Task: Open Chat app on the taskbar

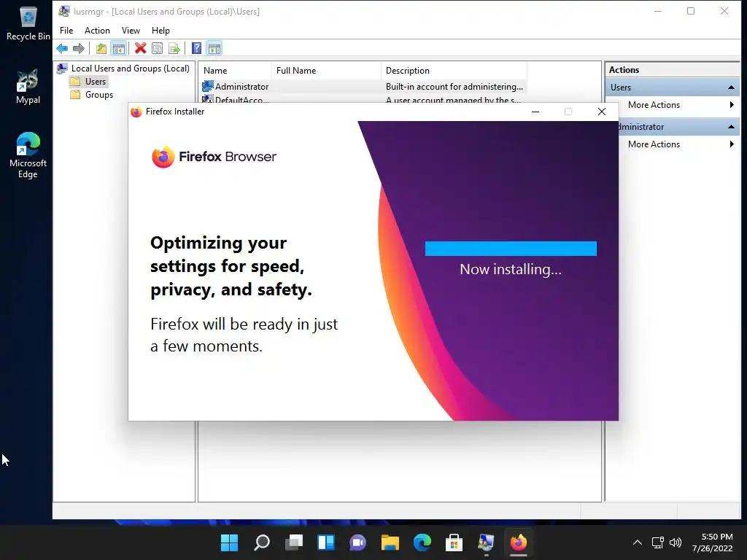Action: (357, 542)
